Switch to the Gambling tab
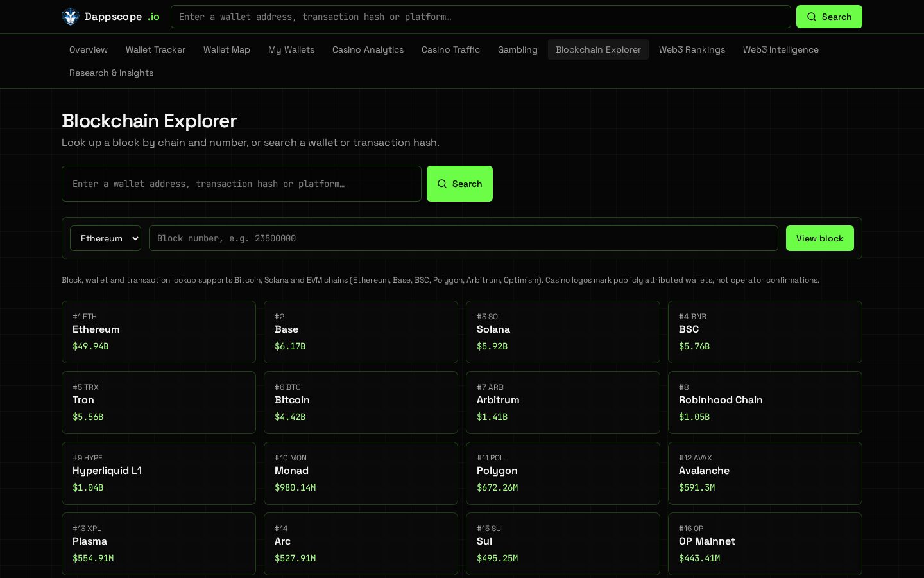This screenshot has height=578, width=924. 518,49
